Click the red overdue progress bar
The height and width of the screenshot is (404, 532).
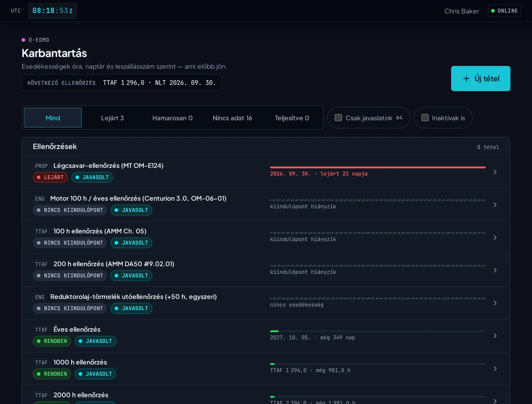click(377, 167)
